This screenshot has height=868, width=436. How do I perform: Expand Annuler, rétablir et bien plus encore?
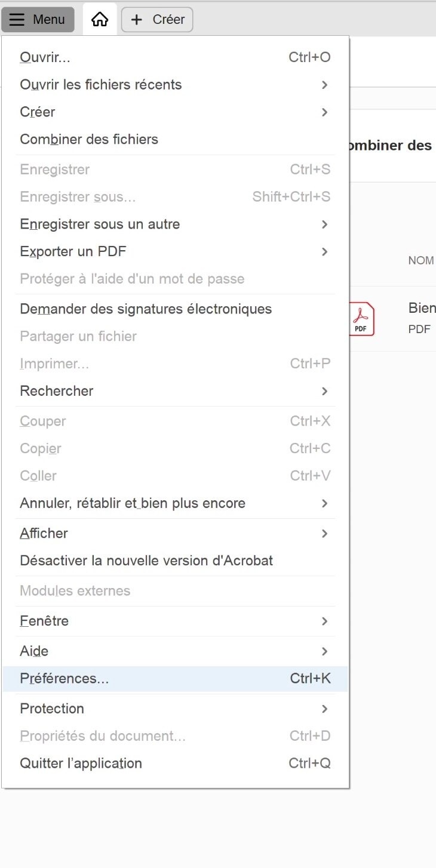tap(133, 504)
